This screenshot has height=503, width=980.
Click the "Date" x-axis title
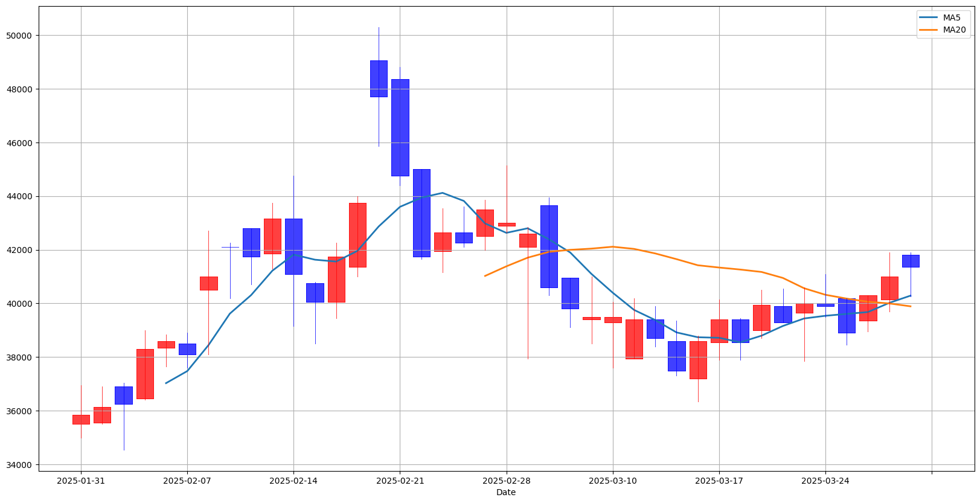pyautogui.click(x=506, y=493)
